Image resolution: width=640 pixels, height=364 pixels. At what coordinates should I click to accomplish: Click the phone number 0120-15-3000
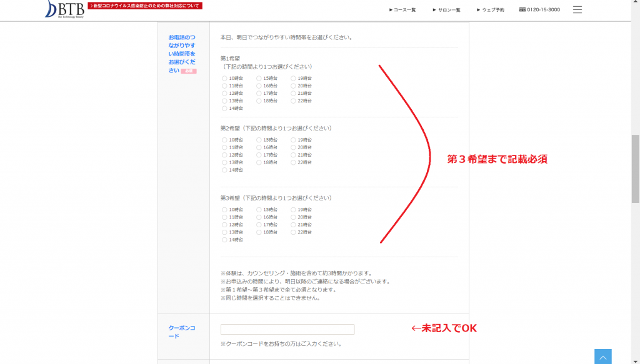click(539, 10)
